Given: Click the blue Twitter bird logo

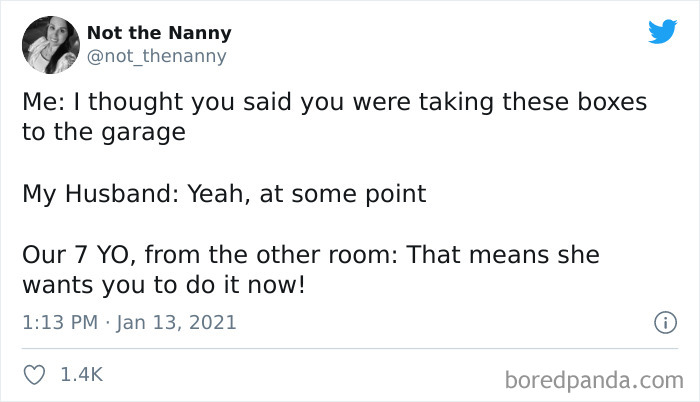Looking at the screenshot, I should [662, 31].
